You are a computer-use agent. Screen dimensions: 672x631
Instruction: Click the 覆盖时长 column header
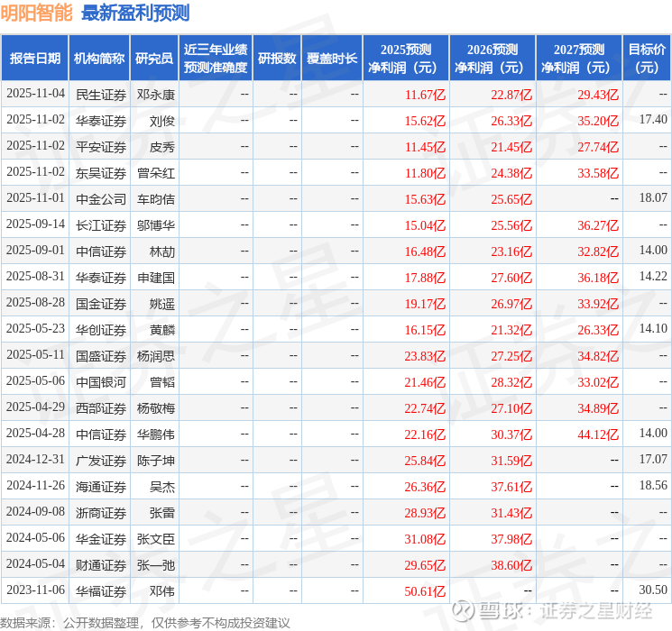click(x=332, y=59)
